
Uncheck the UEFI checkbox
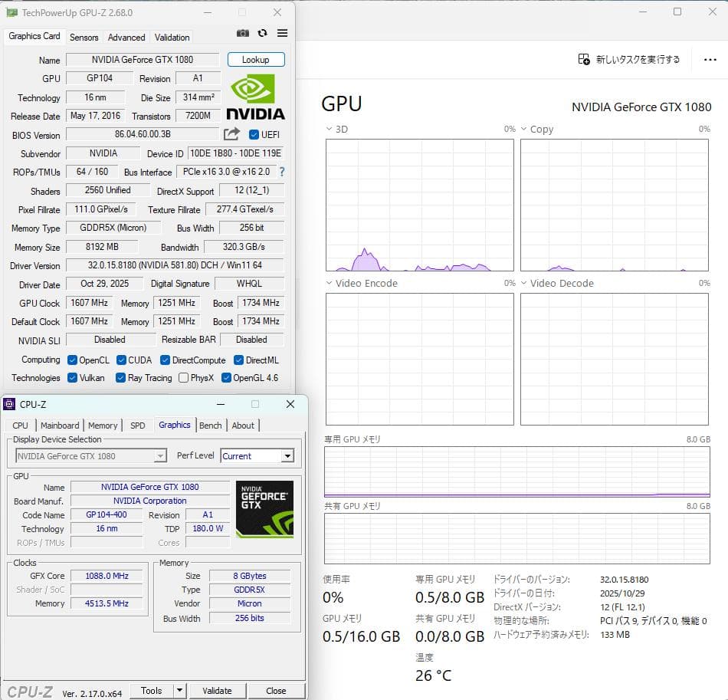255,135
